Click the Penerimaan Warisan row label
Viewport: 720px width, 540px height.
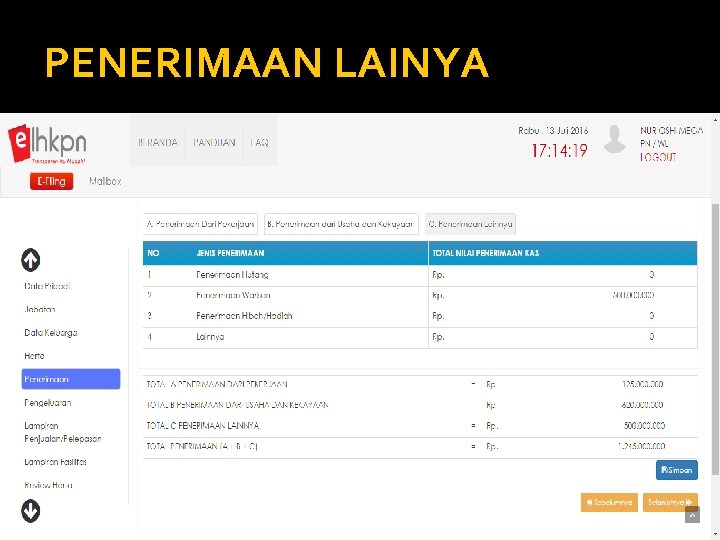(233, 295)
